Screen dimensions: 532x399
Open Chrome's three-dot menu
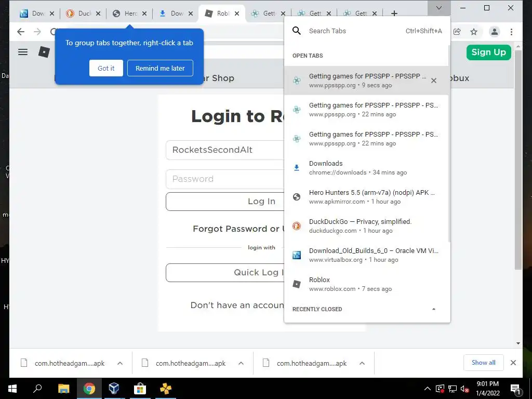[x=511, y=32]
